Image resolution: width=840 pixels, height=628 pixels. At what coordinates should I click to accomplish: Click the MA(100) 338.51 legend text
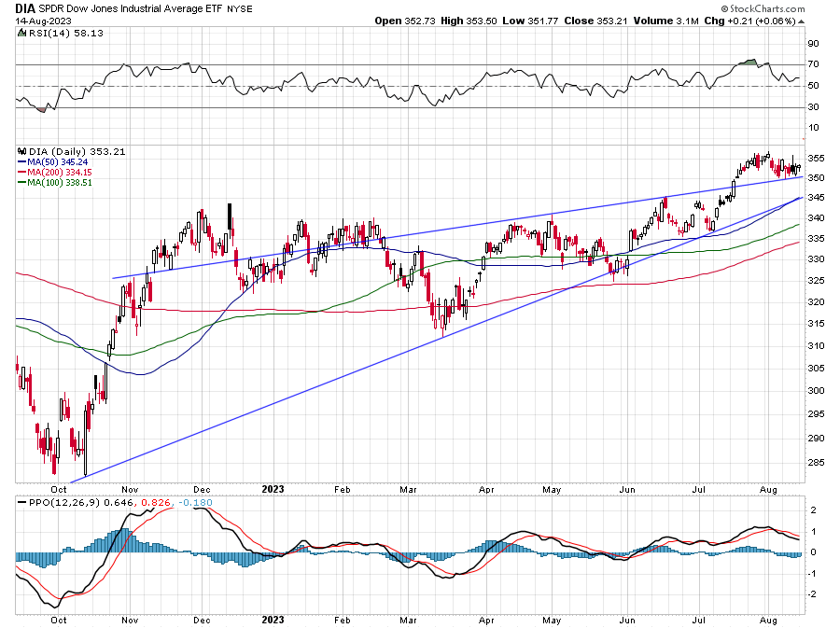tap(60, 182)
